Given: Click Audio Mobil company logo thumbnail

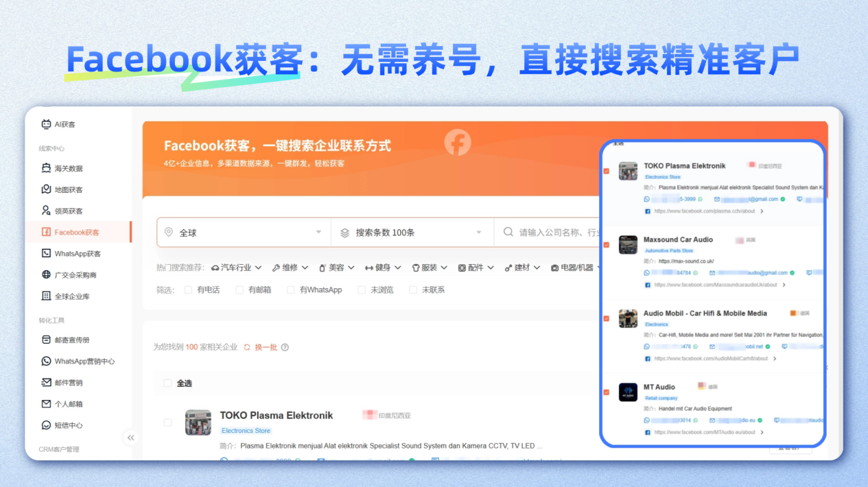Looking at the screenshot, I should point(628,318).
